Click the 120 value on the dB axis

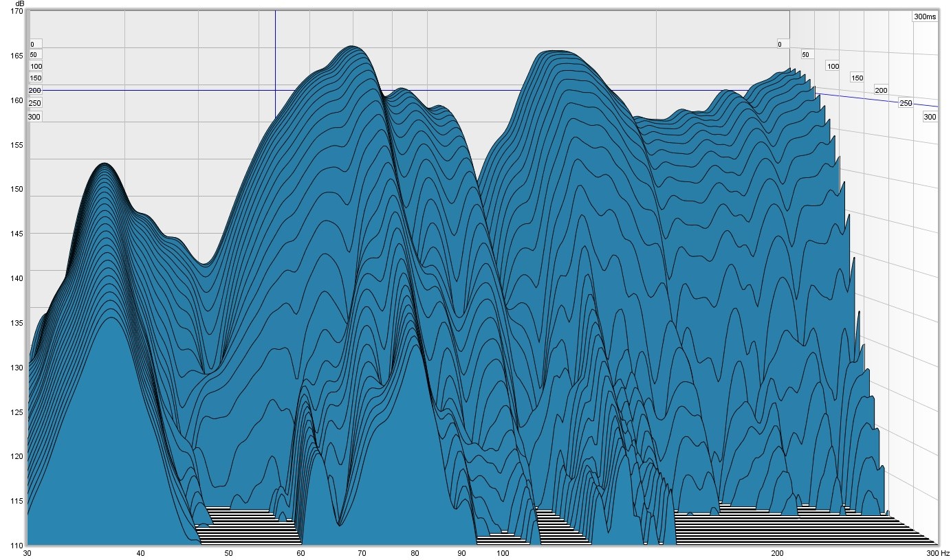pos(18,456)
